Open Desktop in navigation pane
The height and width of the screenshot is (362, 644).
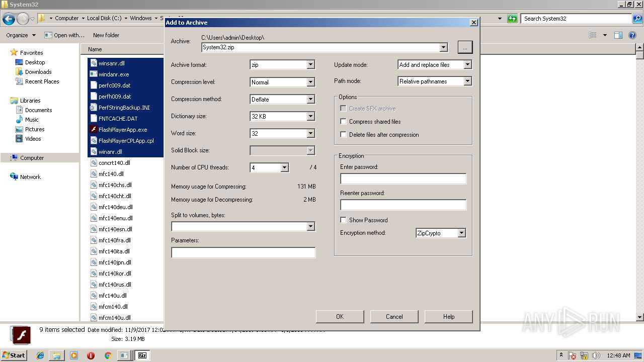click(x=35, y=62)
